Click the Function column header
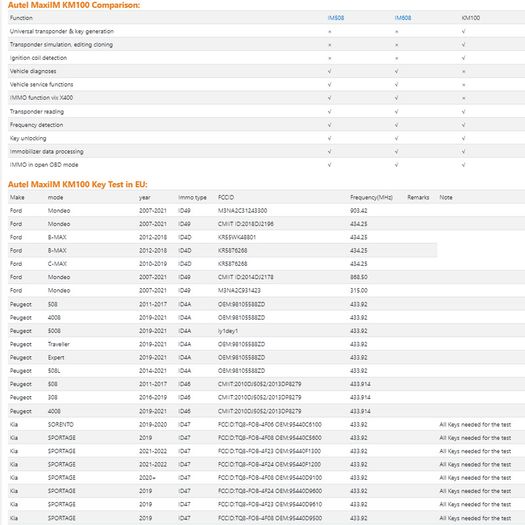The height and width of the screenshot is (525, 525). click(x=21, y=18)
